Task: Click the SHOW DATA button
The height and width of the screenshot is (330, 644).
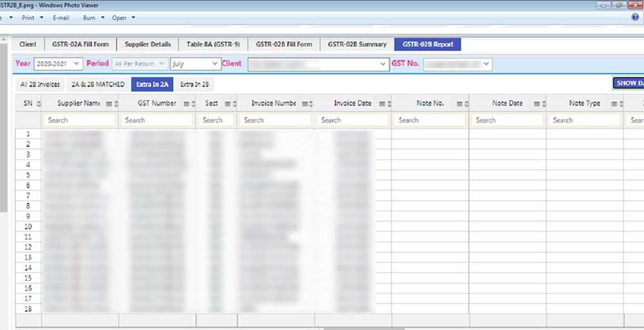Action: point(628,84)
